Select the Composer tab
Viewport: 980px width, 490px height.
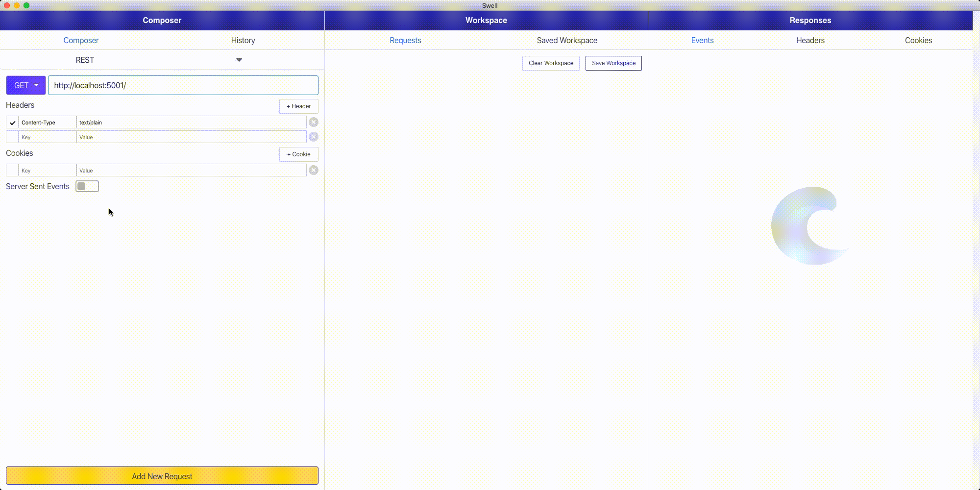(x=81, y=40)
